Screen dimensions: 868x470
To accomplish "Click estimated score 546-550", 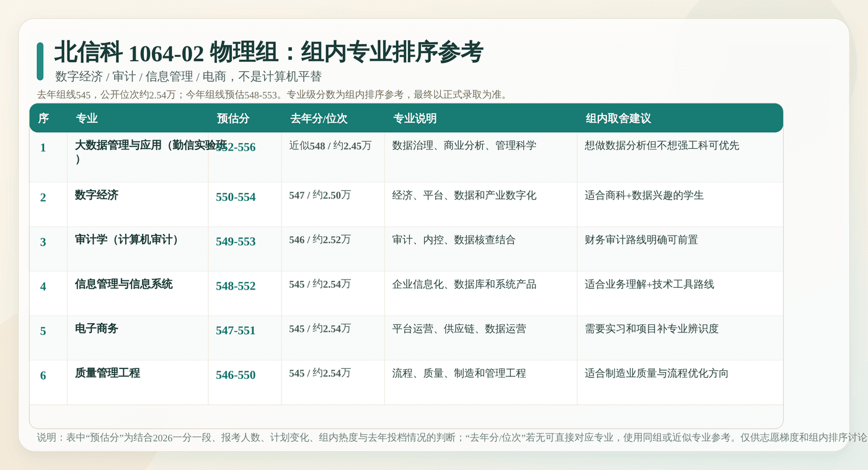I will [x=236, y=376].
